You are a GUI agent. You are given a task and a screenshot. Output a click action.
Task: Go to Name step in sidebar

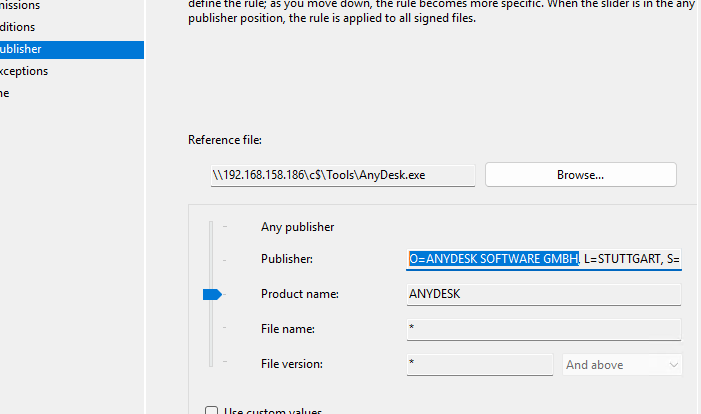(6, 93)
